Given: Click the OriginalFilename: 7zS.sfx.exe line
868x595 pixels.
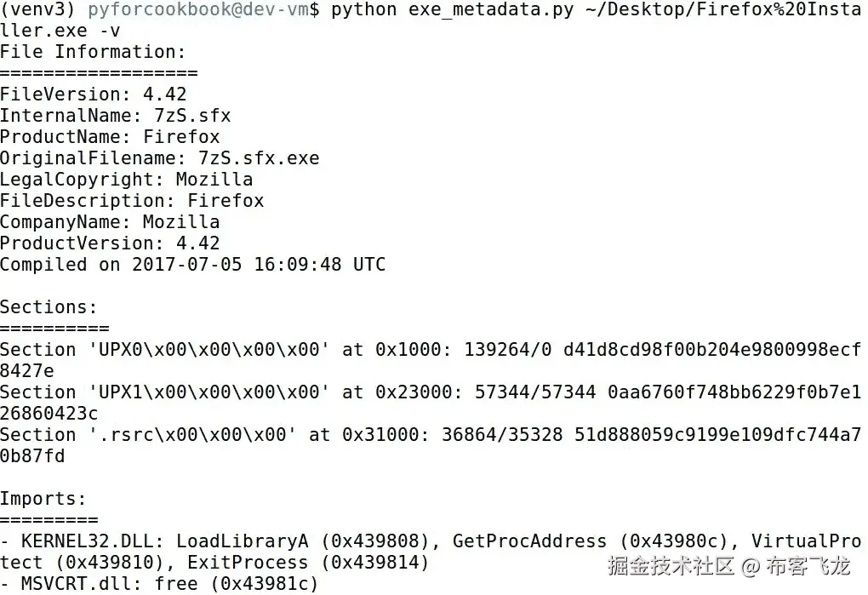Looking at the screenshot, I should 159,158.
